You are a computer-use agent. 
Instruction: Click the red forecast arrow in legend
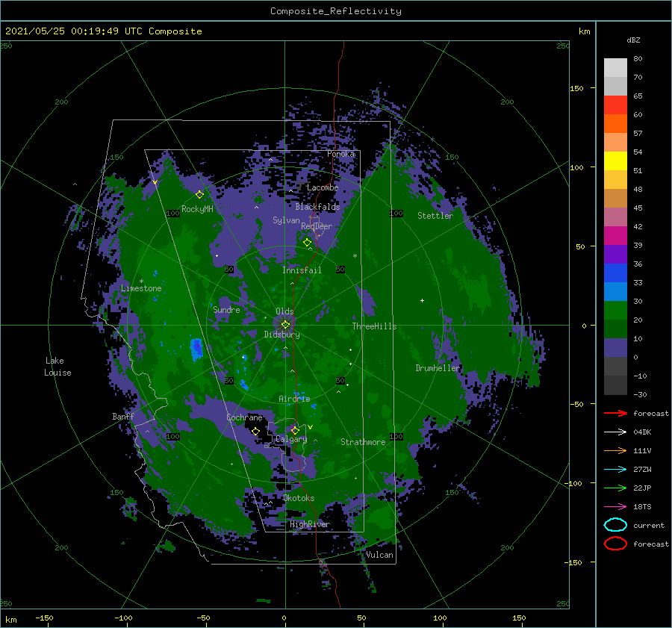[x=615, y=413]
